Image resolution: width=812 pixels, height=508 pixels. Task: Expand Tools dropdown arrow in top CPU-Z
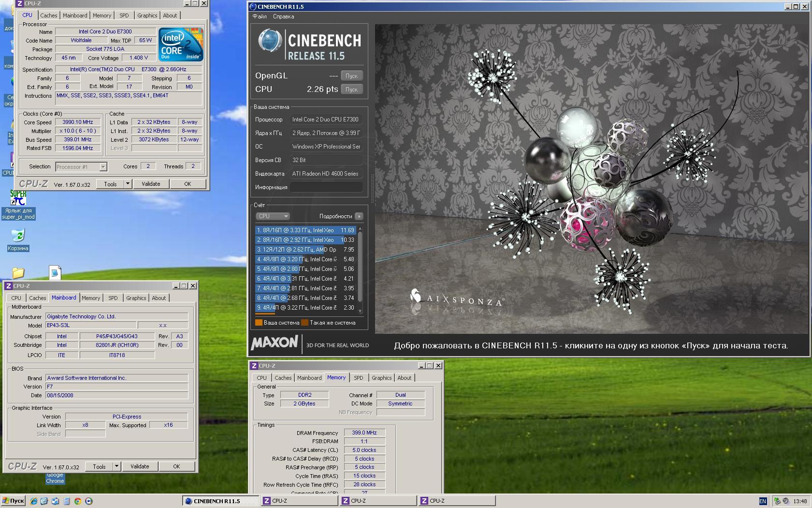(128, 184)
